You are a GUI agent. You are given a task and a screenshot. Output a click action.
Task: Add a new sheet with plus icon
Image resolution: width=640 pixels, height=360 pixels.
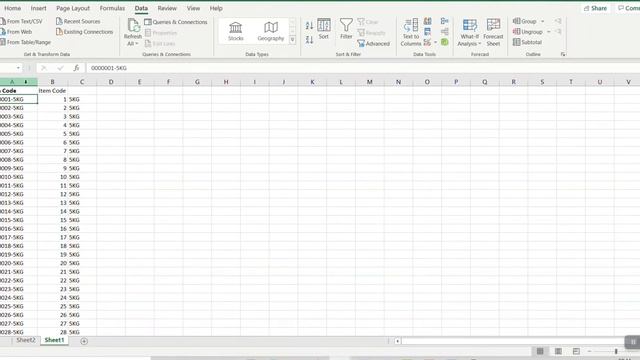tap(84, 341)
